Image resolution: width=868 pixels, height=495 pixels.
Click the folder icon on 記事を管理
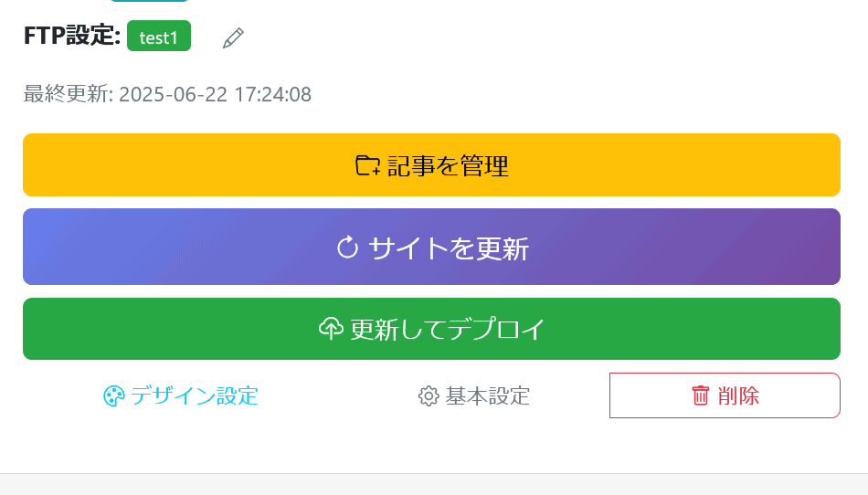pyautogui.click(x=367, y=165)
